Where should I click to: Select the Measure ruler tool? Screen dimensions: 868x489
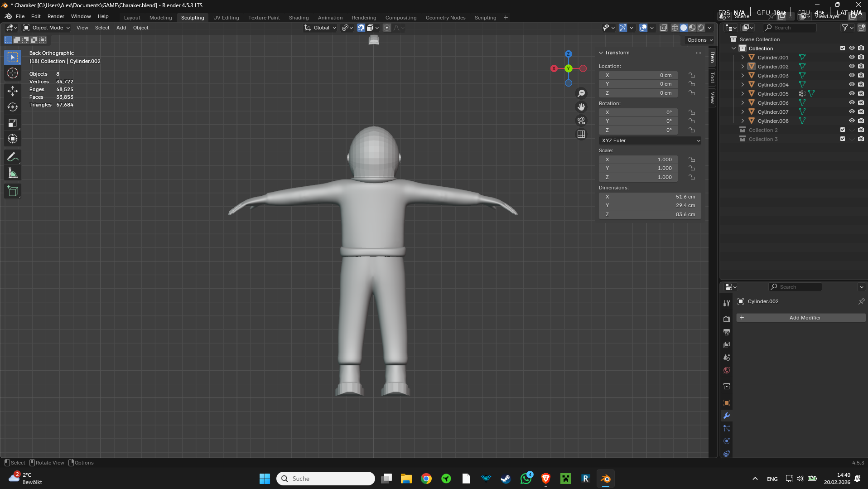point(13,173)
